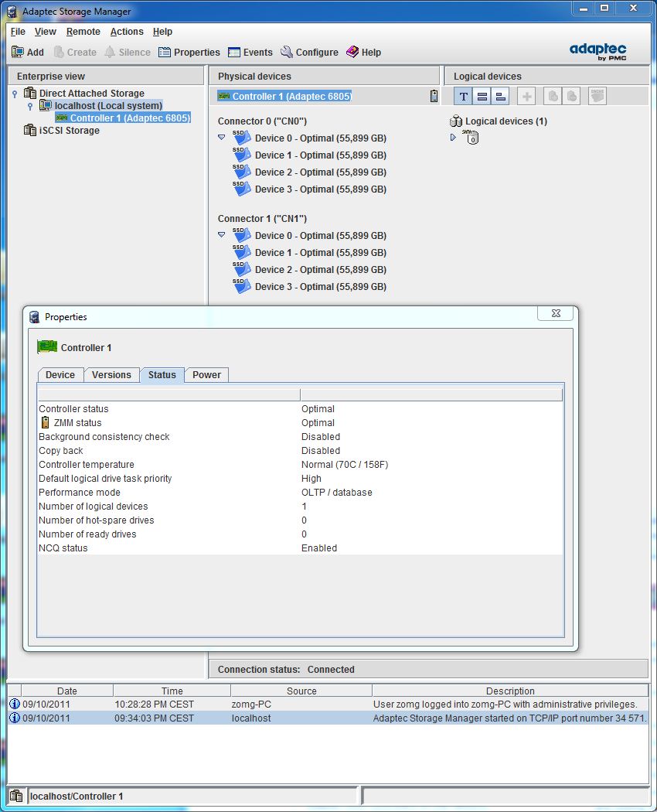
Task: Select Connector 0 Device 0 SSD icon
Action: (x=242, y=138)
